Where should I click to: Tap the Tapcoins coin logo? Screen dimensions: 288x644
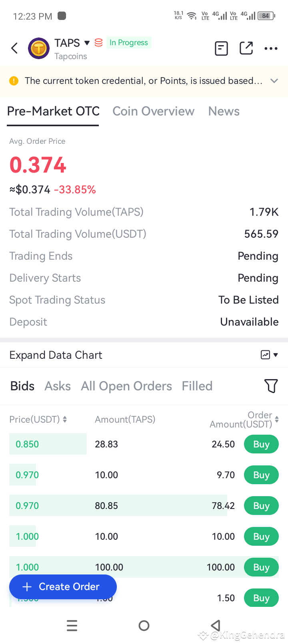click(38, 49)
